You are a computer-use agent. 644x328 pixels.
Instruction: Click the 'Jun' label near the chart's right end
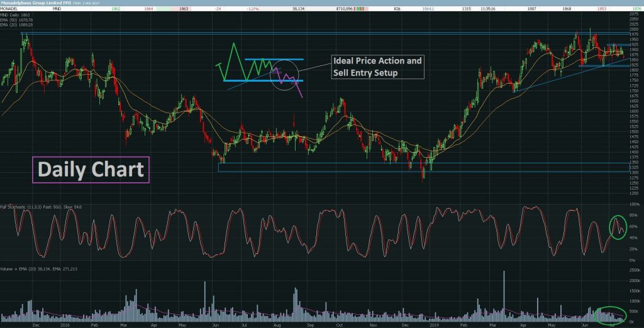(x=584, y=325)
